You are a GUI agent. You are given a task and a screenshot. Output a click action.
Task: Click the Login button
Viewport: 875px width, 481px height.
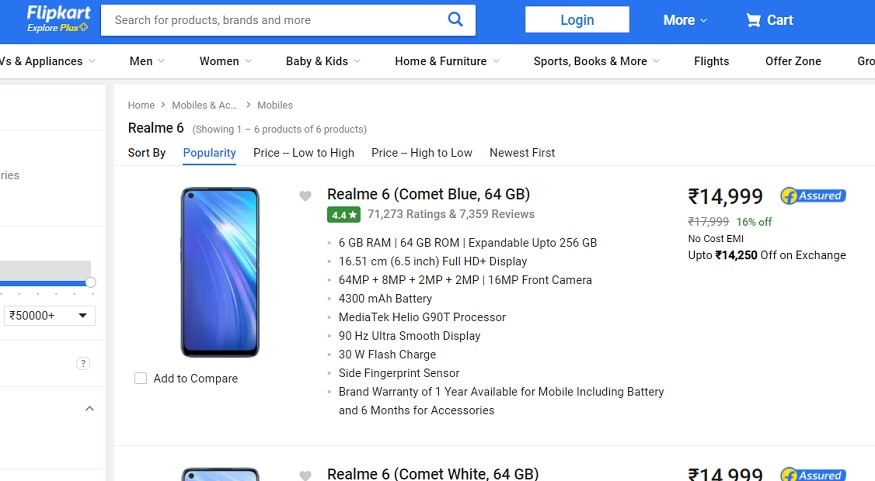point(577,20)
